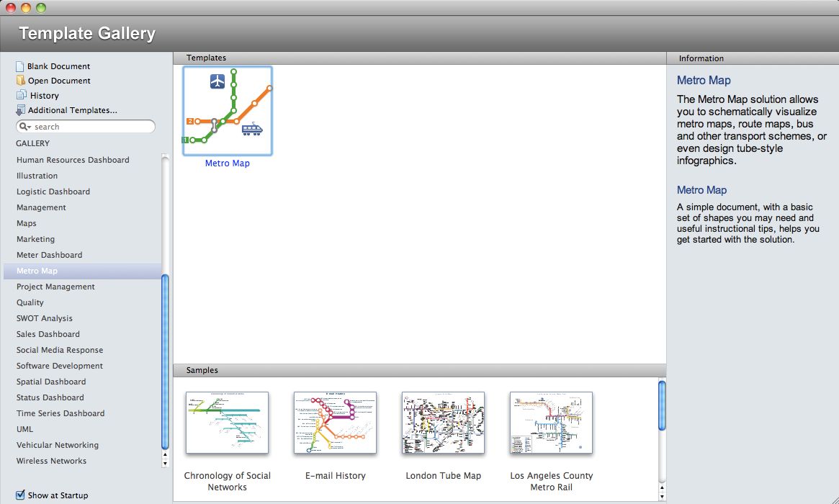
Task: Open the London Tube Map sample
Action: click(x=443, y=423)
